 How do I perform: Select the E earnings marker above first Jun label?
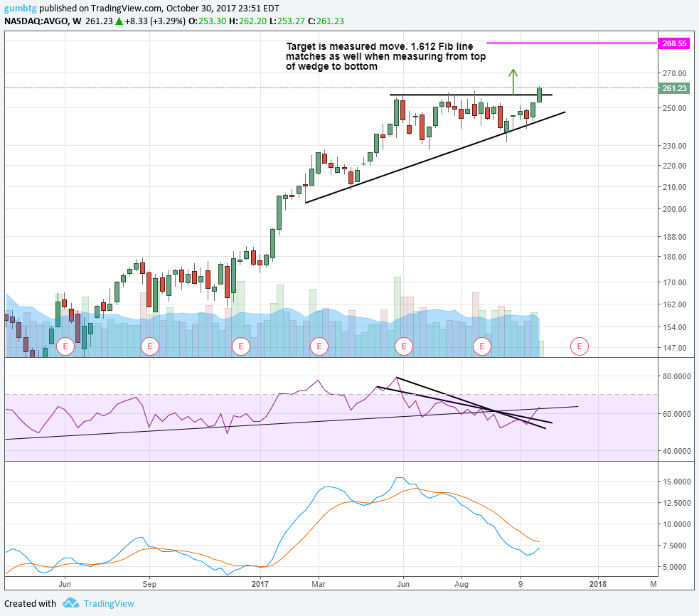click(x=65, y=346)
